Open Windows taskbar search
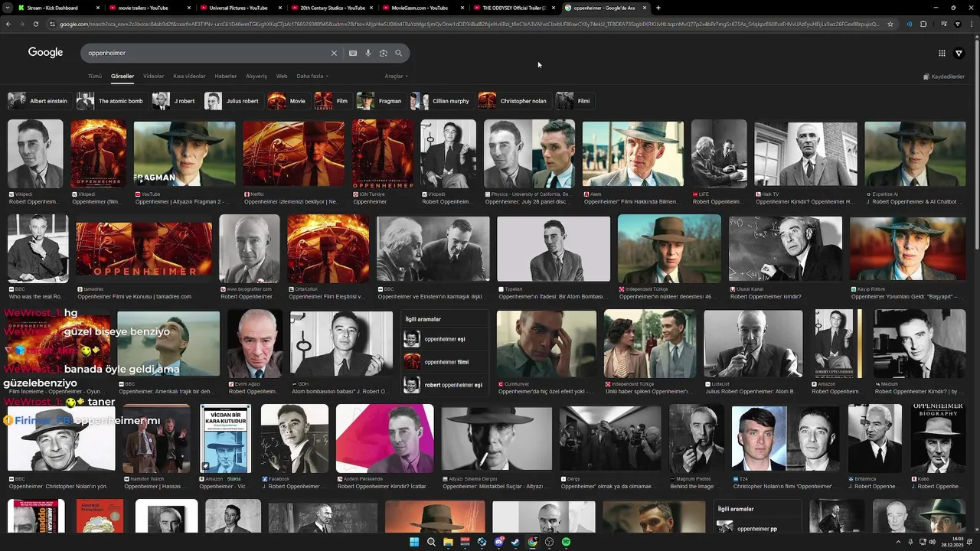 (431, 542)
